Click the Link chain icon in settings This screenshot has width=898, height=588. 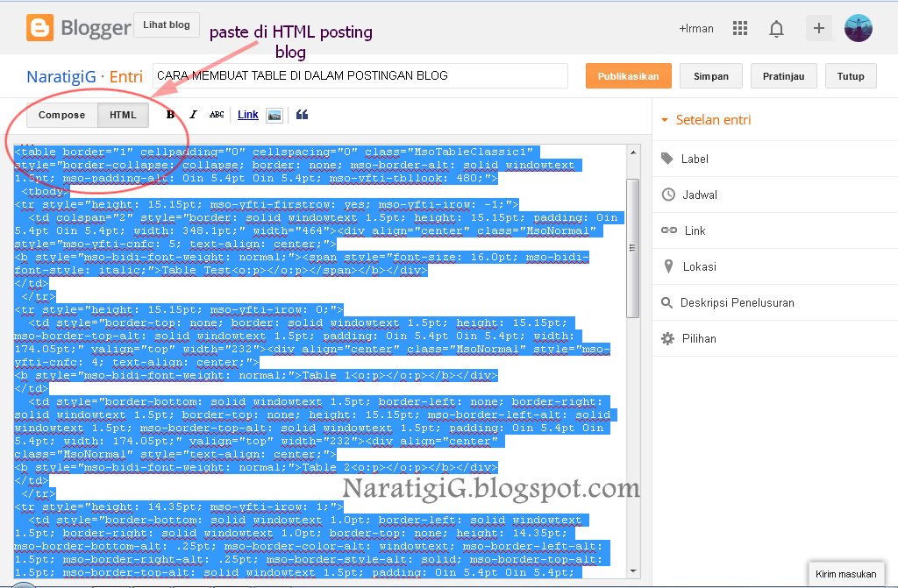pyautogui.click(x=669, y=230)
